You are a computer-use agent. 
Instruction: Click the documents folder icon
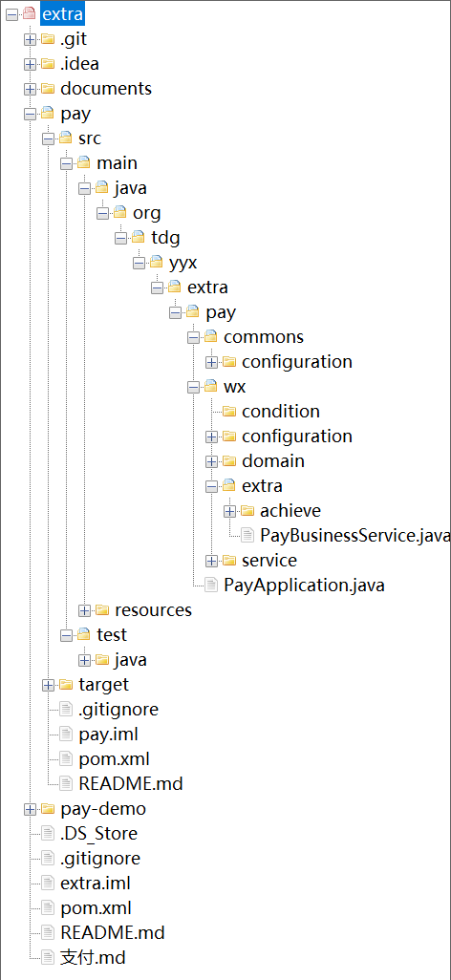pyautogui.click(x=48, y=89)
